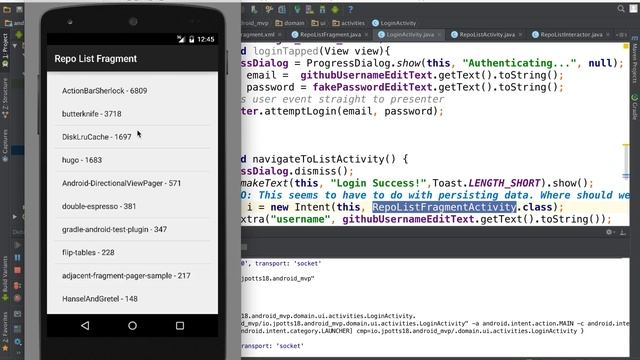Click the highlighted RepoListFragmentActivity text
The image size is (640, 360).
(x=444, y=207)
